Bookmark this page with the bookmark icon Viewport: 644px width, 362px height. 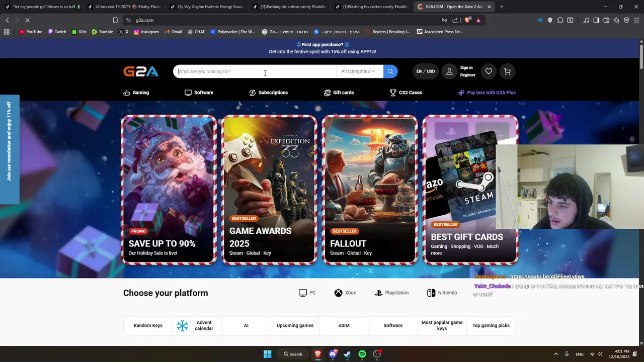[x=115, y=20]
